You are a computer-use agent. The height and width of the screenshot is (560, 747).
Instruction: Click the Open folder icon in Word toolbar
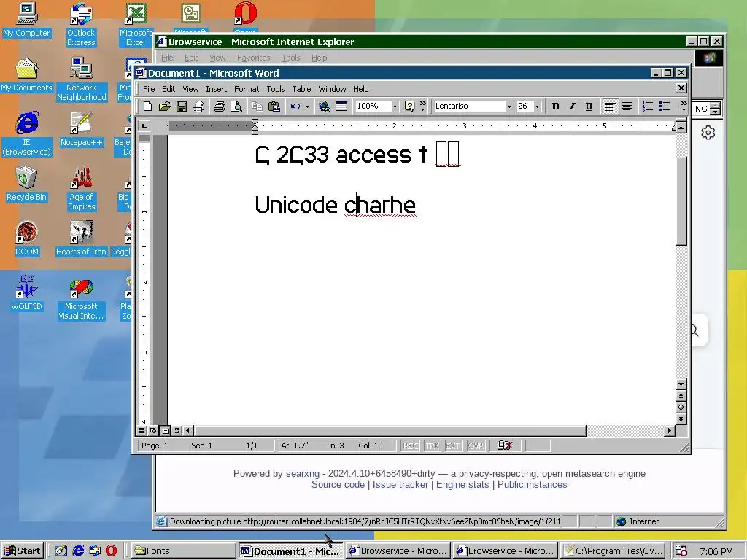(164, 106)
